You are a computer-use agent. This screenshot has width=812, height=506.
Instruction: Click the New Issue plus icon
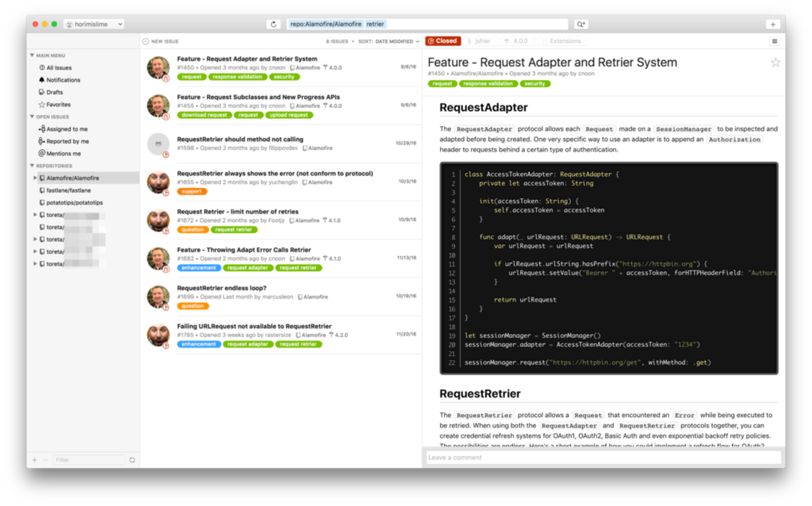pos(146,41)
